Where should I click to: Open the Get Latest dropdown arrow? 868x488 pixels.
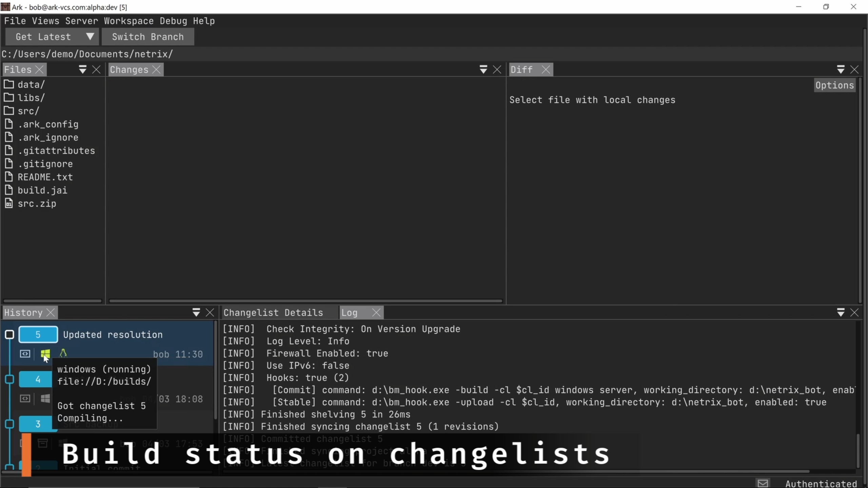90,37
